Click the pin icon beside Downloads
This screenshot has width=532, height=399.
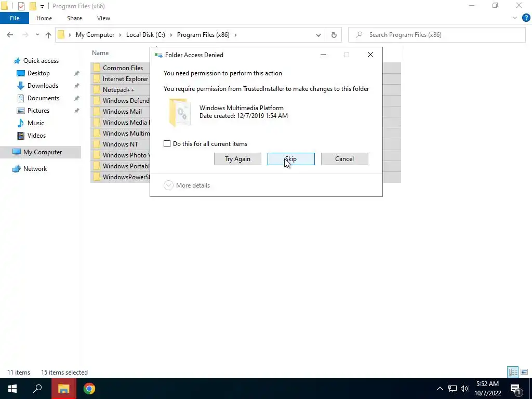[77, 86]
